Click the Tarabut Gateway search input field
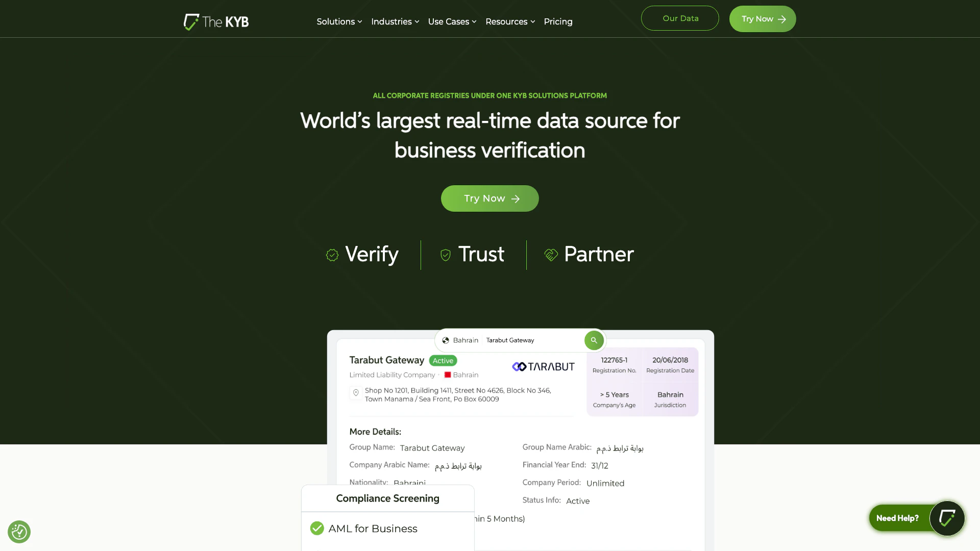The height and width of the screenshot is (551, 980). pos(526,340)
